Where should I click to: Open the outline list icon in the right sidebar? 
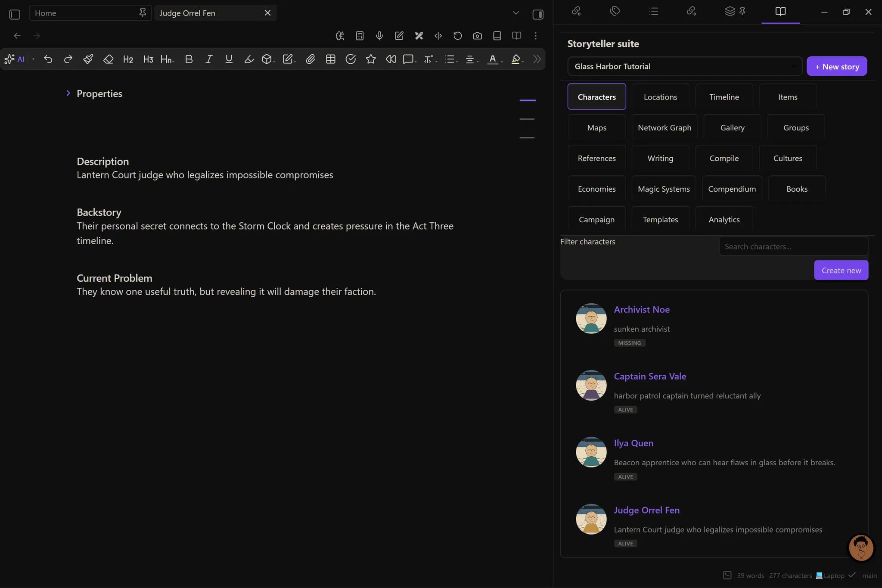coord(653,11)
